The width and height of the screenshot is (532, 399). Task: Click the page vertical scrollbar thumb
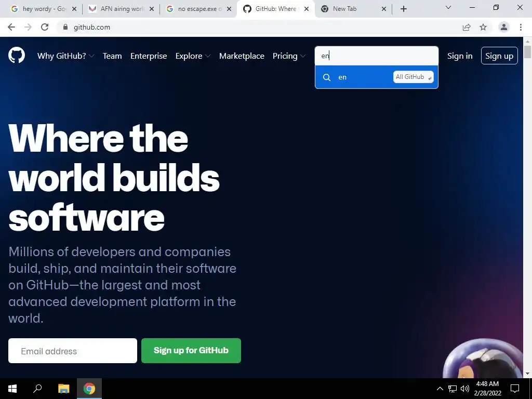coord(527,52)
